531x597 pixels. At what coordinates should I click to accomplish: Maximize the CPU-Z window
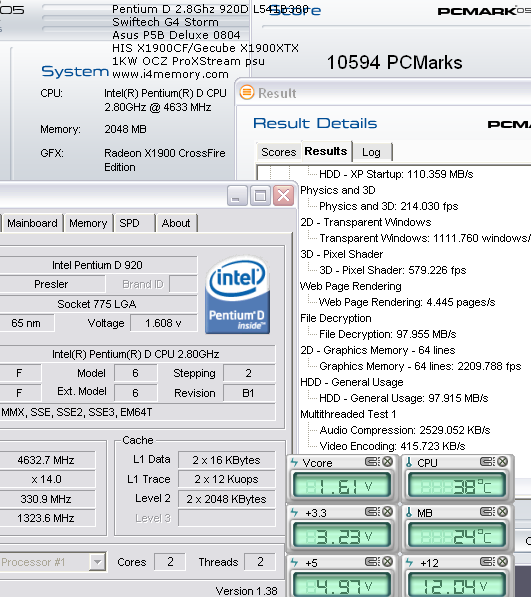[260, 196]
